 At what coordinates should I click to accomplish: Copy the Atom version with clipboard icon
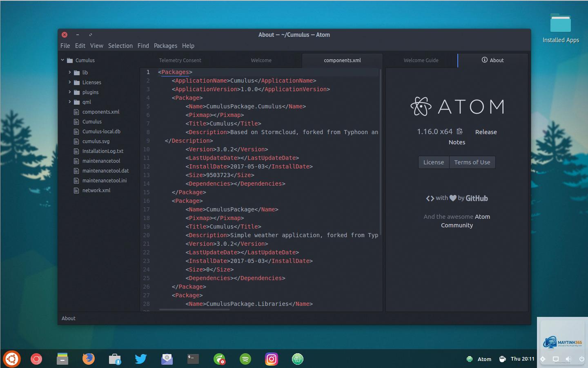pyautogui.click(x=460, y=131)
